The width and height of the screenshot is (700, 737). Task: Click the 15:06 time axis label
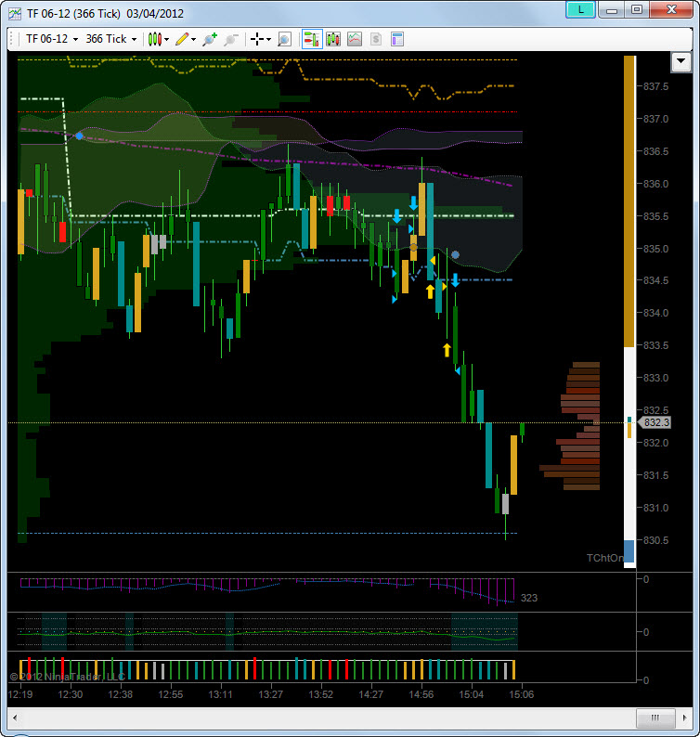pos(522,694)
